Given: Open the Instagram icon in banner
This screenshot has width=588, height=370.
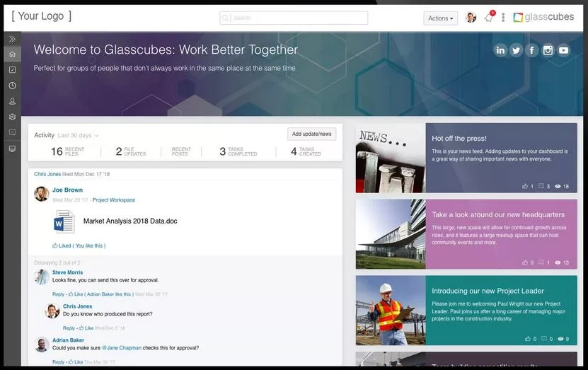Looking at the screenshot, I should click(x=548, y=50).
